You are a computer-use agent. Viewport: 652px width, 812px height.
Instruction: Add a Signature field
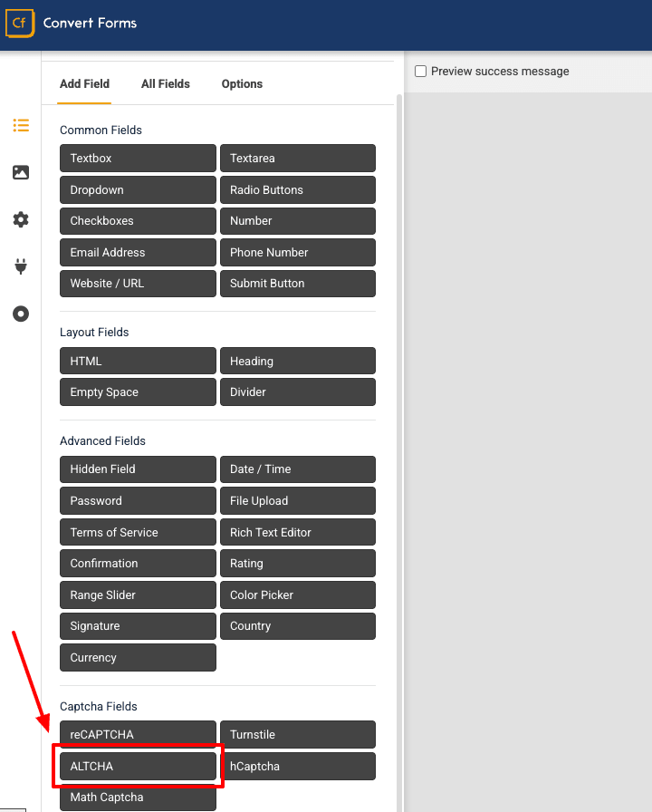click(138, 626)
